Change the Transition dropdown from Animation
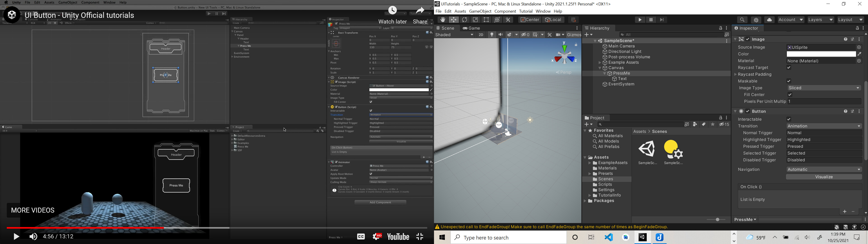 coord(824,126)
